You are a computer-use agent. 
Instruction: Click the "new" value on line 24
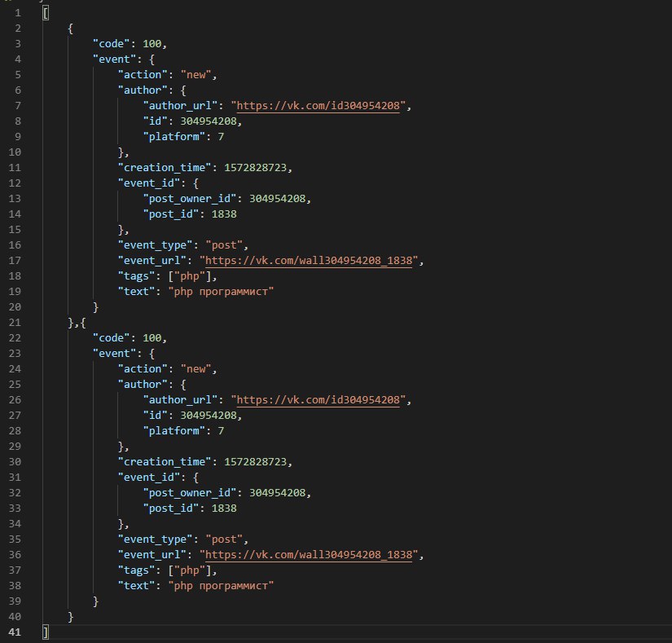195,368
